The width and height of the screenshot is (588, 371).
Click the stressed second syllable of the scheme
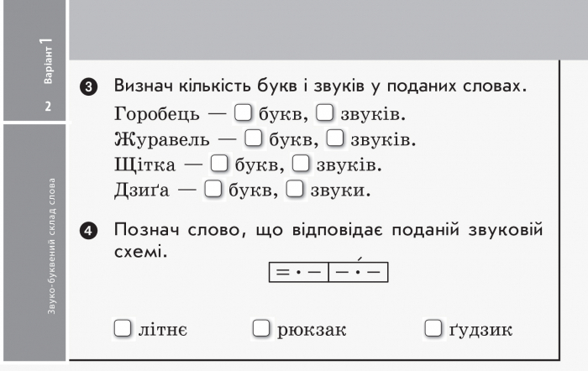358,272
